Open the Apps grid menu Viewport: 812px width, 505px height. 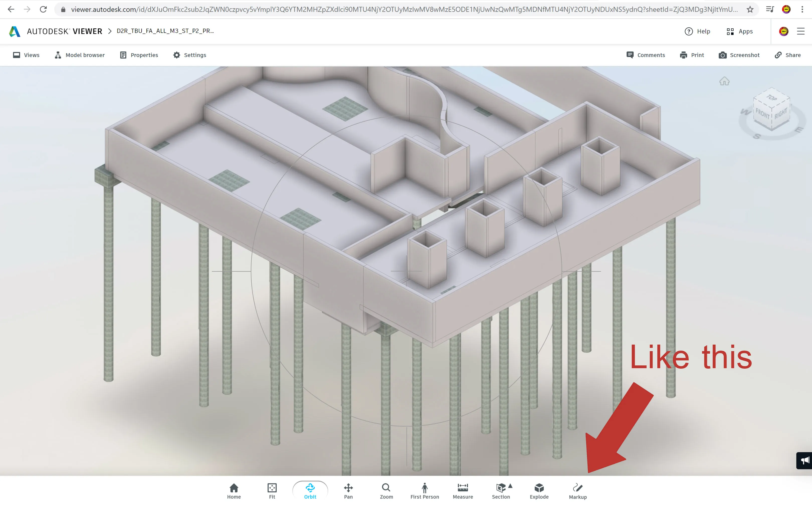[x=739, y=31]
